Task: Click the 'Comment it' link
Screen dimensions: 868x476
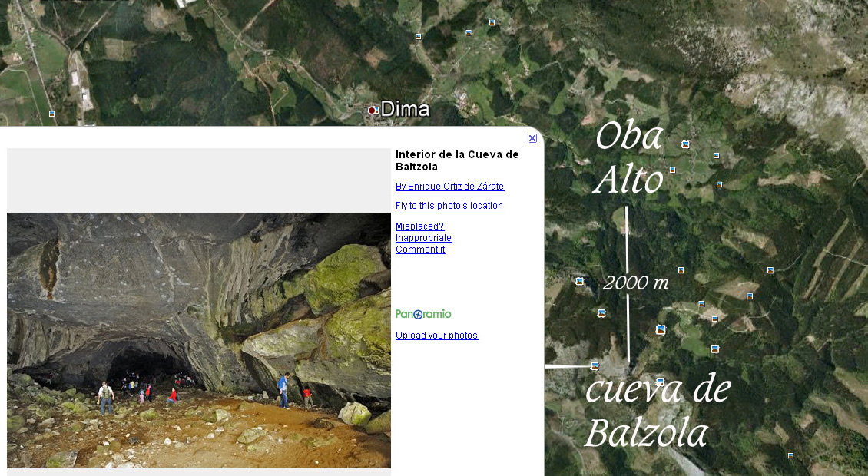Action: pyautogui.click(x=420, y=250)
